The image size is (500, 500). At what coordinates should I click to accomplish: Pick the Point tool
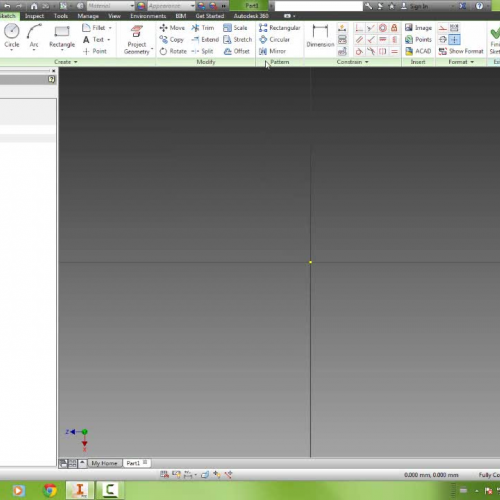click(x=95, y=51)
